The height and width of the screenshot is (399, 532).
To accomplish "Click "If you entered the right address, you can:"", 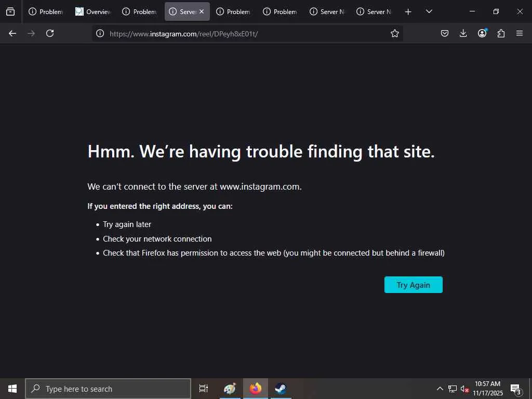I will 160,206.
